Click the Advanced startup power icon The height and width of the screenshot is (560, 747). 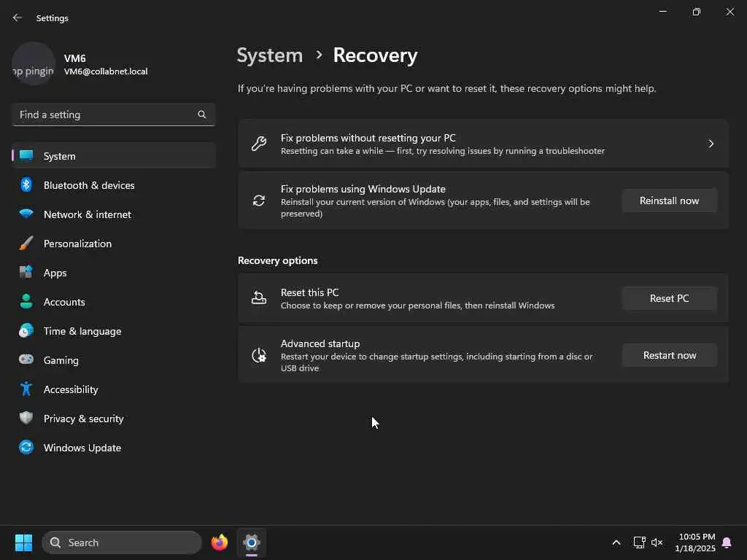259,355
